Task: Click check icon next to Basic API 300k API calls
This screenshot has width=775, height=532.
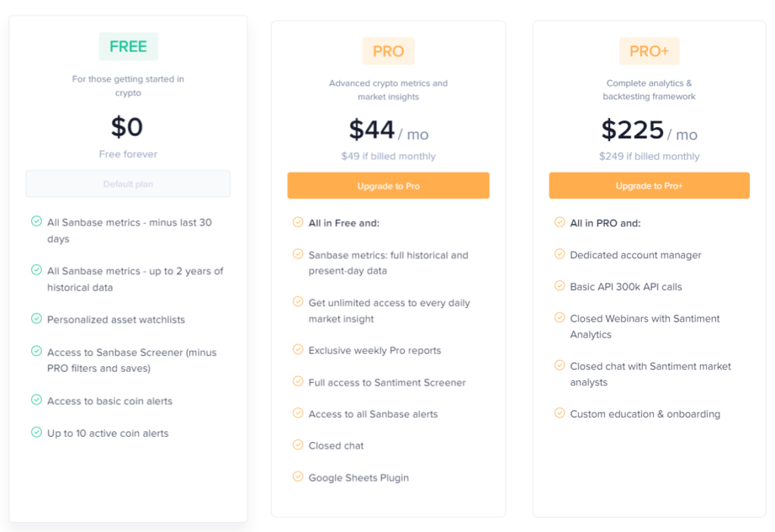Action: (559, 286)
